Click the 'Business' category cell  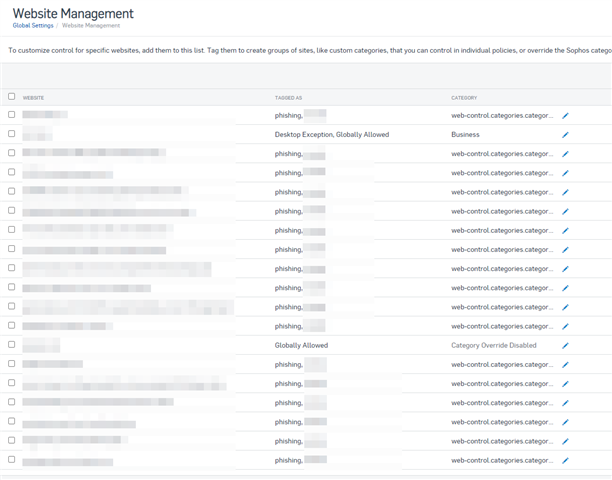click(x=465, y=135)
